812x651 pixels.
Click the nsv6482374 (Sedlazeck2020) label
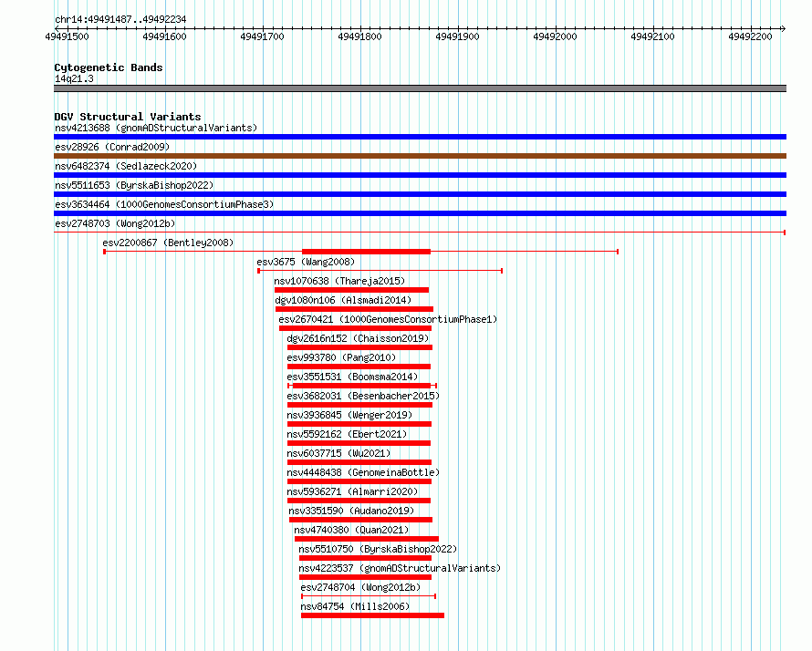point(126,166)
